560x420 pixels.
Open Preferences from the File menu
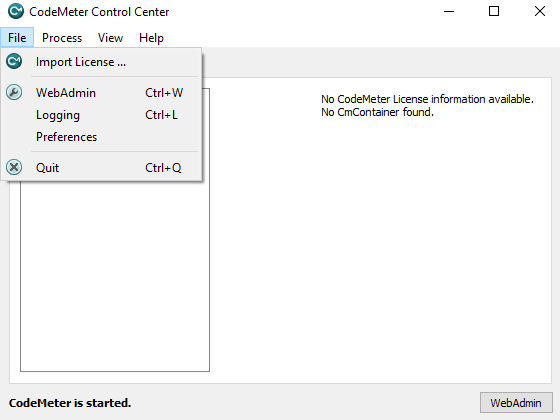coord(102,137)
